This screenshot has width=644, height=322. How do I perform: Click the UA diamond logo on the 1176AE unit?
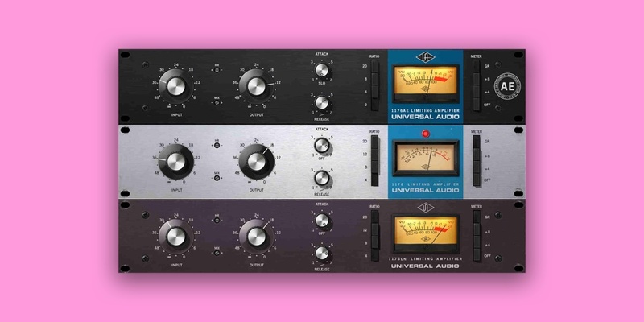(x=426, y=57)
